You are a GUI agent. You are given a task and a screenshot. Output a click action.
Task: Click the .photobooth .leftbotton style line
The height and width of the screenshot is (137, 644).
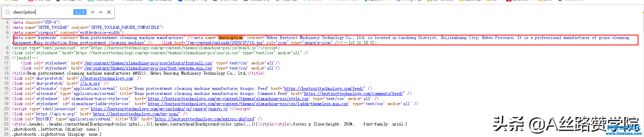click(x=55, y=129)
